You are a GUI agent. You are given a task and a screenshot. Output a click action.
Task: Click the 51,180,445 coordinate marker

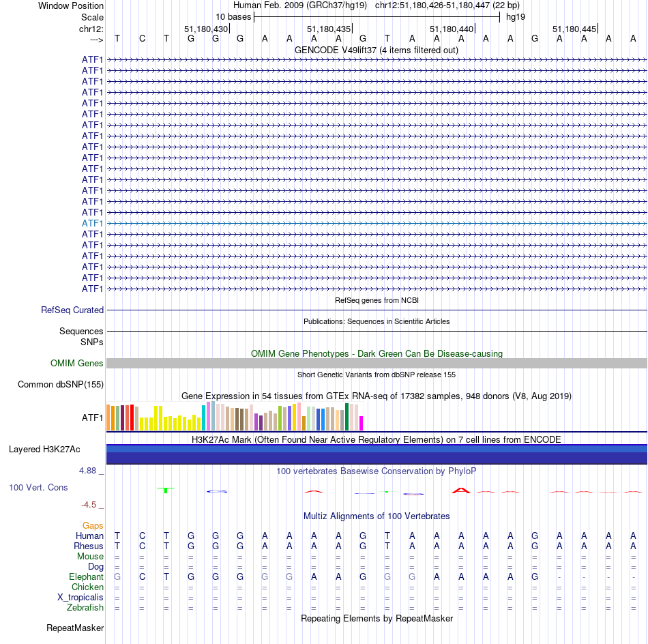point(574,29)
